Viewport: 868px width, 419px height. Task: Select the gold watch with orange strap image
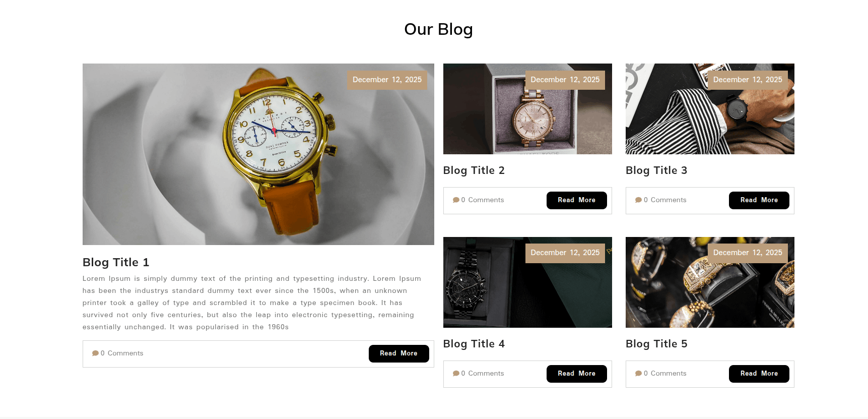coord(258,154)
